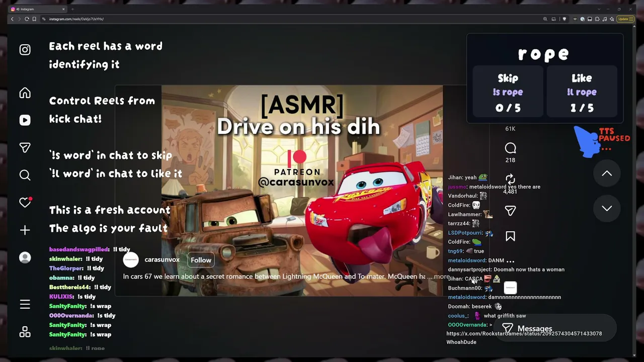This screenshot has width=644, height=362.
Task: Click the 'Control Reels from' heading text
Action: 102,101
